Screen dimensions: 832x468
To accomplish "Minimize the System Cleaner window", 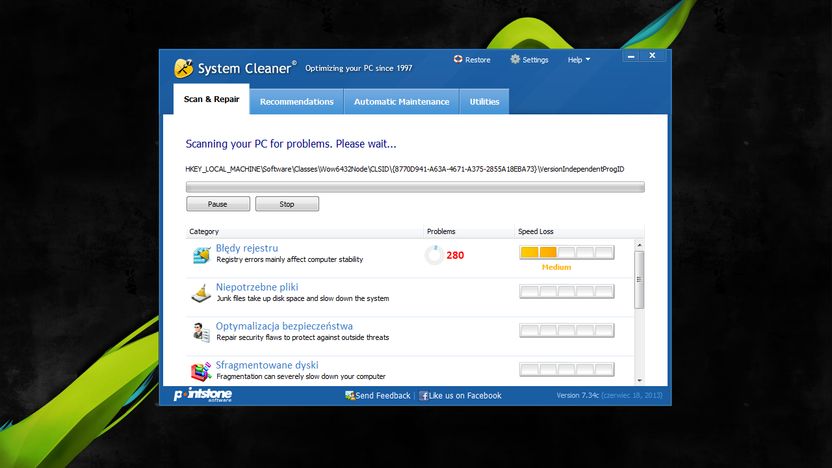I will pyautogui.click(x=631, y=56).
